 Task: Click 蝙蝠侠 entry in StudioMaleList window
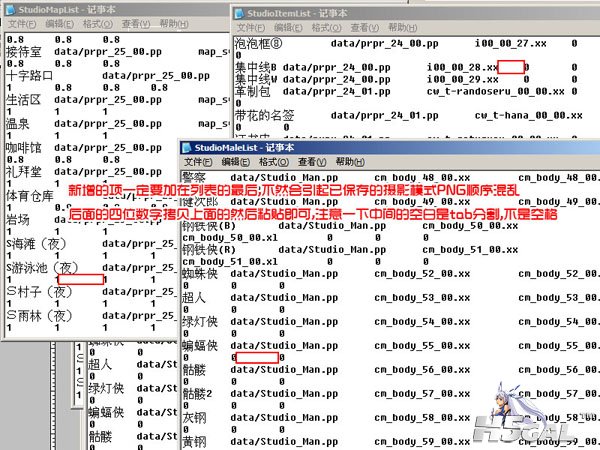tap(200, 346)
